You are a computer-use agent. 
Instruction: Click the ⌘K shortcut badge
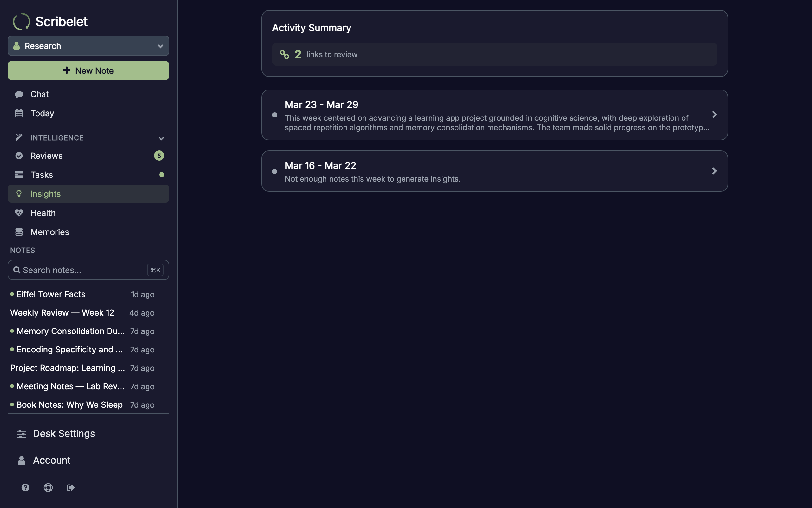155,270
